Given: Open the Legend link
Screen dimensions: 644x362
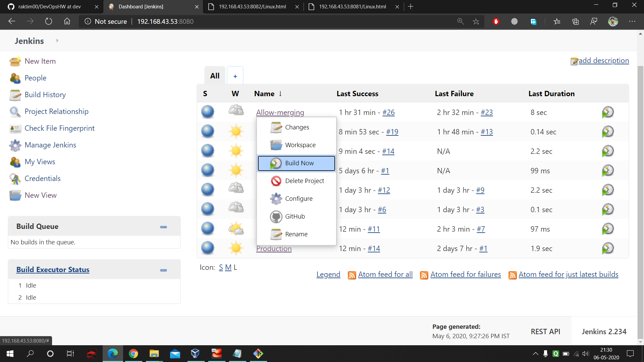Looking at the screenshot, I should [x=328, y=275].
